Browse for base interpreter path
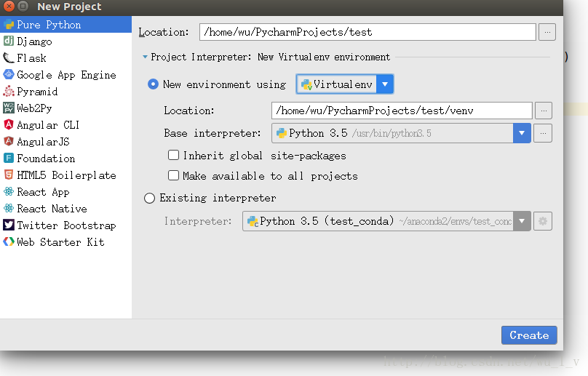Viewport: 588px width, 376px height. click(543, 133)
